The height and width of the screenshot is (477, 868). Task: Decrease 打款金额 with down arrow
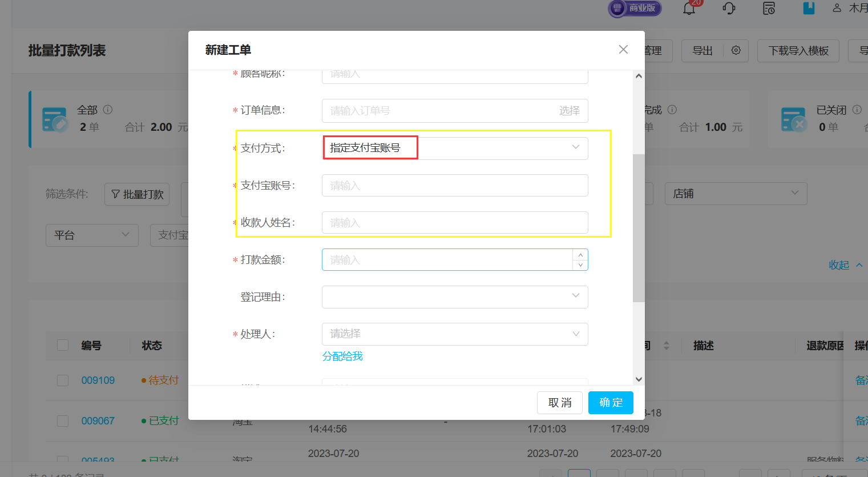(x=580, y=265)
